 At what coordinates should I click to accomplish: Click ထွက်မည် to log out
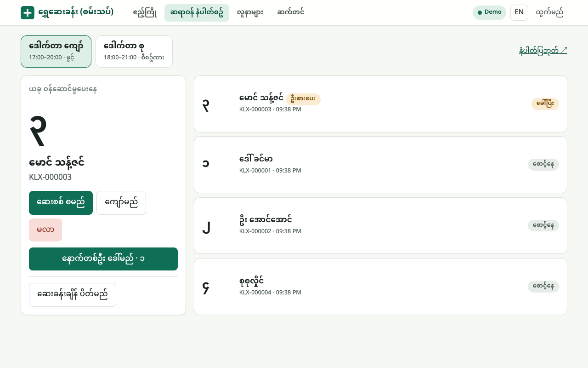(x=549, y=12)
